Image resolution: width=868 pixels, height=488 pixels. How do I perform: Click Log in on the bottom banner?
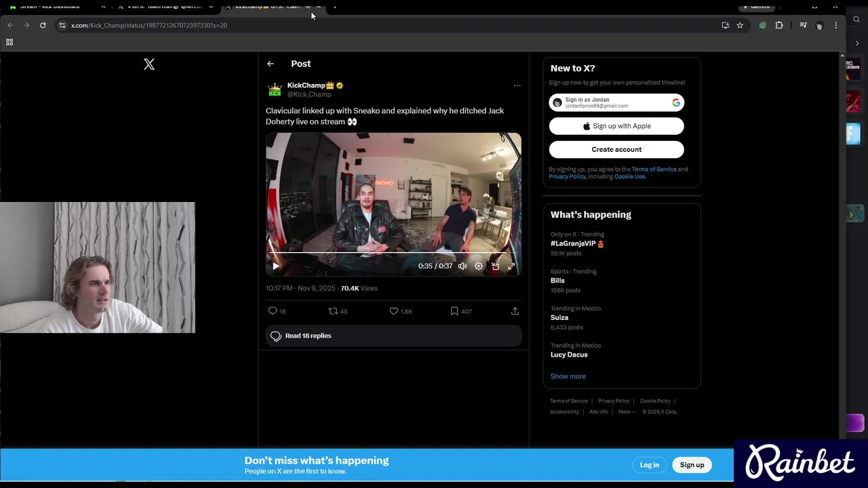(650, 465)
